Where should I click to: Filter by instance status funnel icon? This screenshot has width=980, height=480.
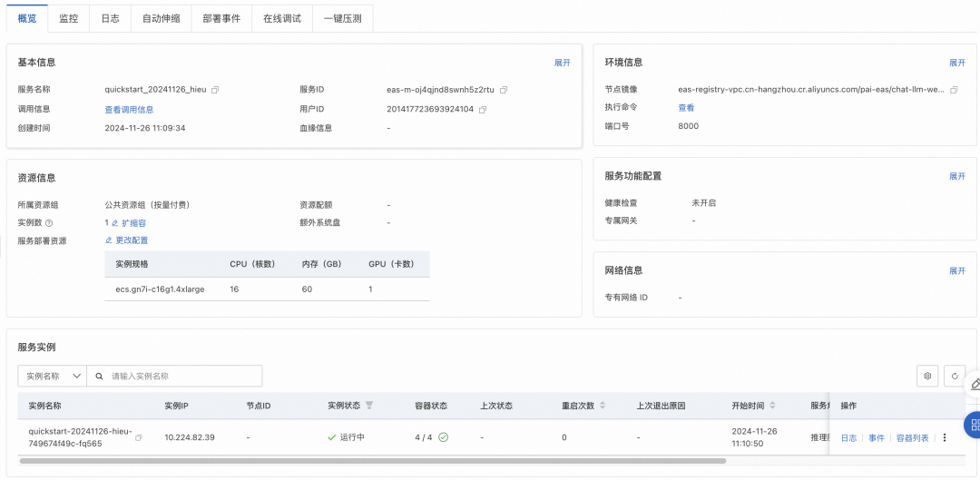tap(369, 406)
